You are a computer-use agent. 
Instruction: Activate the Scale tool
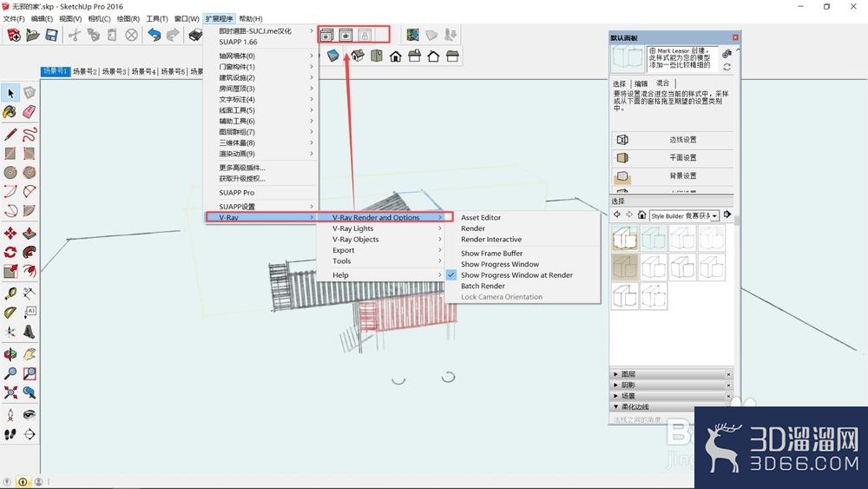[10, 271]
